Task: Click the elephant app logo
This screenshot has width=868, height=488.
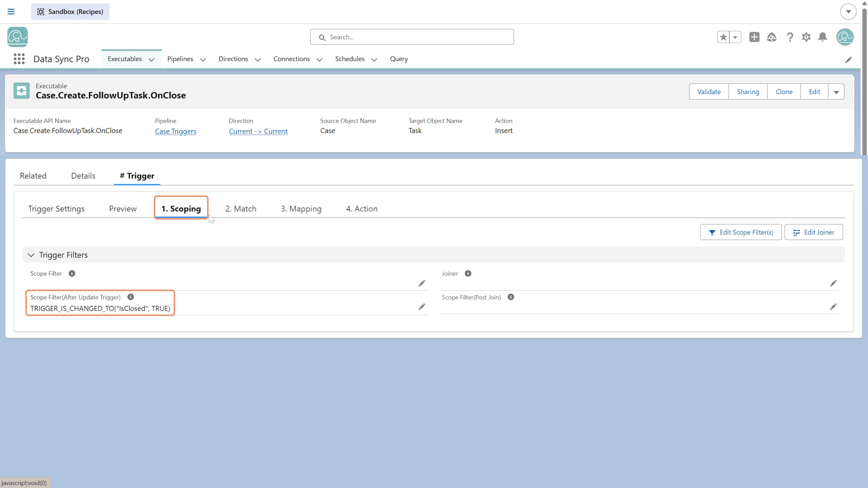Action: [18, 37]
